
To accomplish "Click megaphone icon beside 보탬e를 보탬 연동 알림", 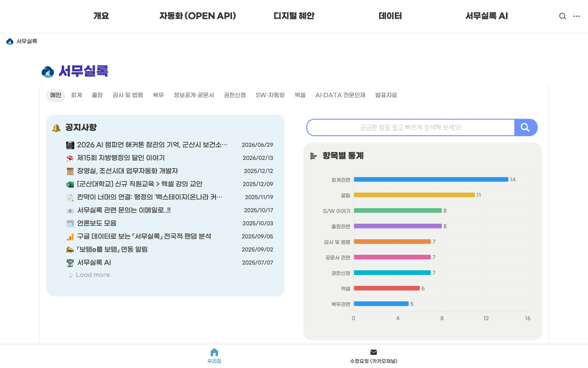I will [70, 249].
